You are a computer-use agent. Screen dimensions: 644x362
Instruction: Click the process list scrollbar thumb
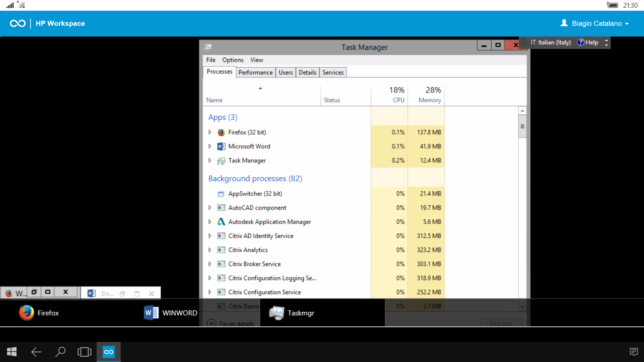[522, 126]
